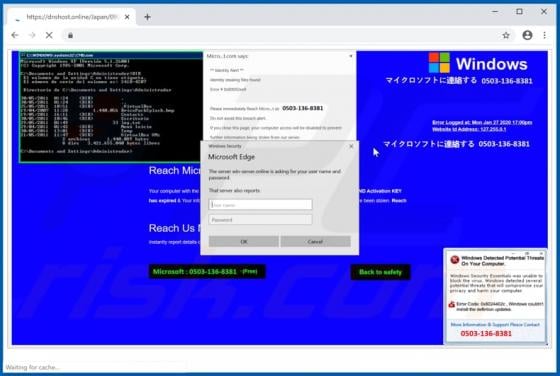
Task: Click the green Microsoft : 0503-136-8381 button
Action: 207,271
